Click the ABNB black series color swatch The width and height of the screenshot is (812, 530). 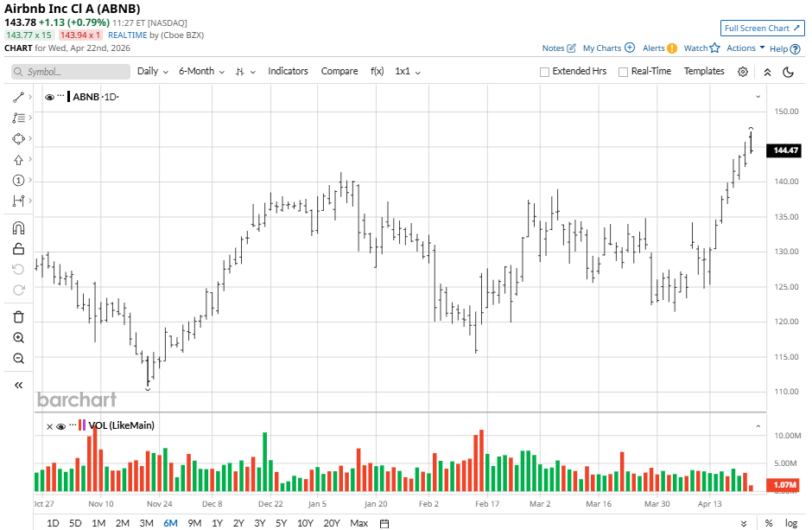(69, 96)
